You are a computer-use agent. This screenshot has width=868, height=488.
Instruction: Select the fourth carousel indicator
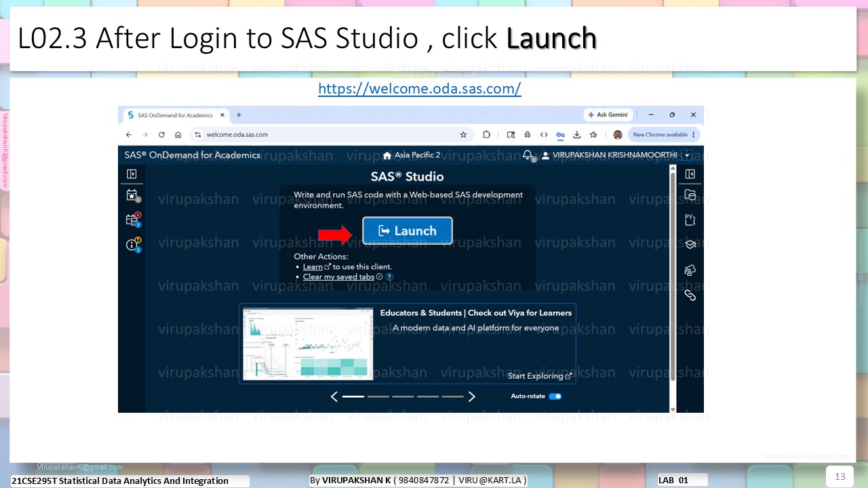(x=428, y=396)
